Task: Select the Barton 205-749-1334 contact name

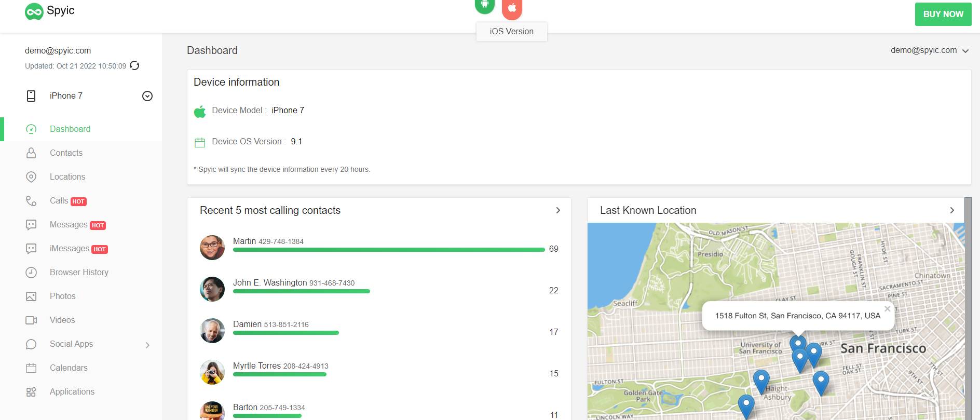Action: pos(269,408)
